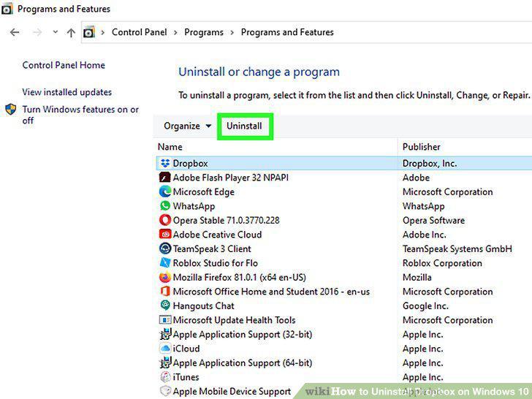
Task: Click the Adobe Inc. publisher cell
Action: 424,235
